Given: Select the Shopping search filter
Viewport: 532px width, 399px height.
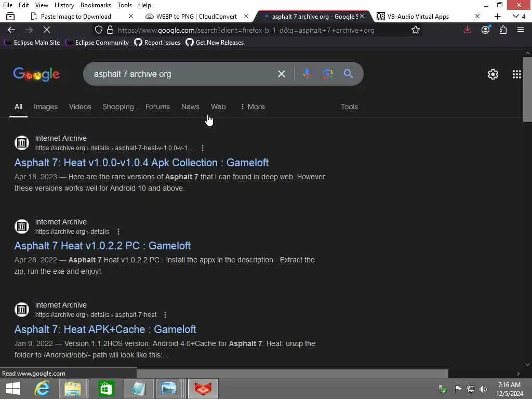Looking at the screenshot, I should [x=118, y=107].
